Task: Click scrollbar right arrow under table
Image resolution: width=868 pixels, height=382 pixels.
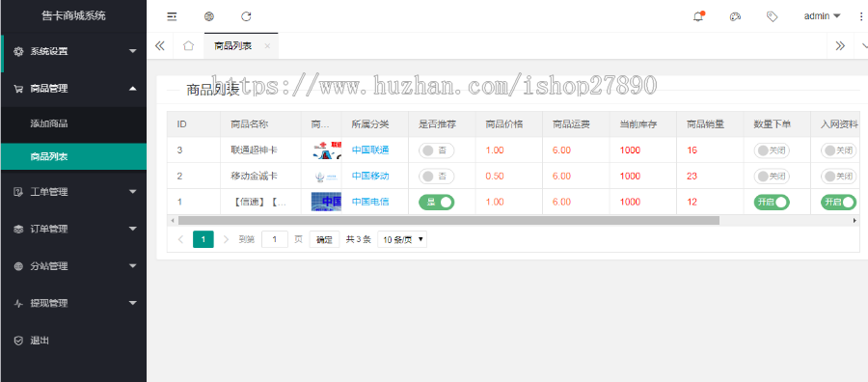Action: [854, 220]
